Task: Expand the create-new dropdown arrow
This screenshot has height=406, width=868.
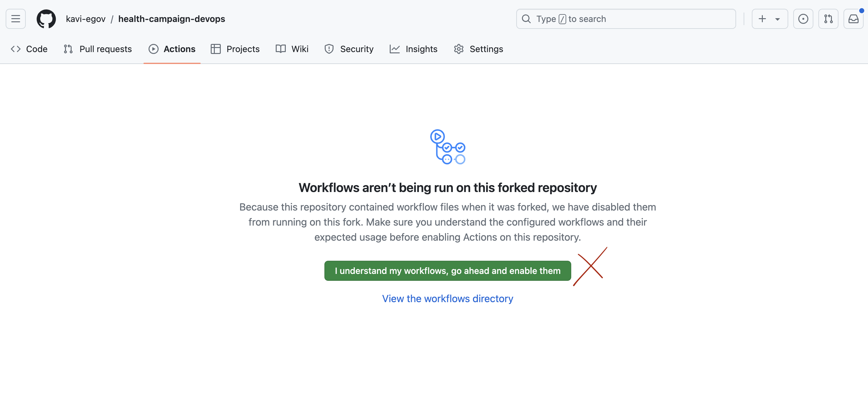Action: [x=777, y=19]
